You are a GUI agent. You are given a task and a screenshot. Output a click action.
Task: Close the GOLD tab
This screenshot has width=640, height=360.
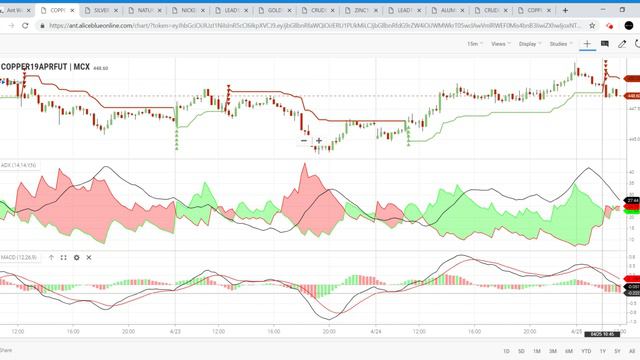coord(289,10)
